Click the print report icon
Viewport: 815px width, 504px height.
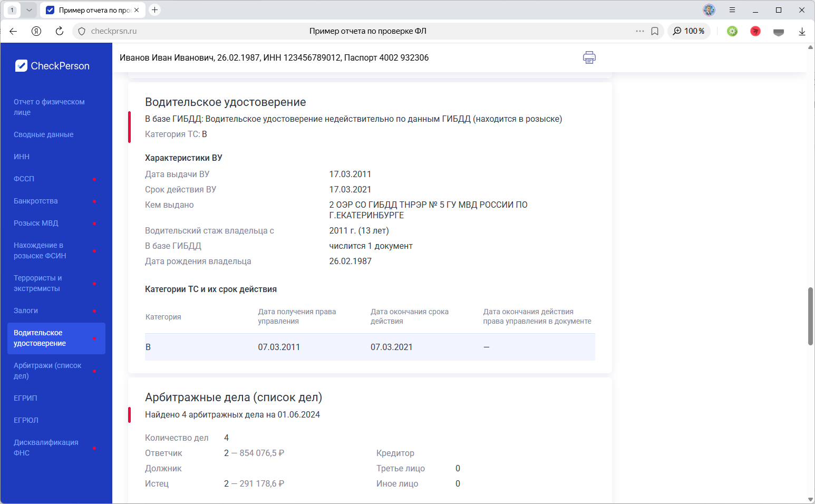click(x=589, y=57)
